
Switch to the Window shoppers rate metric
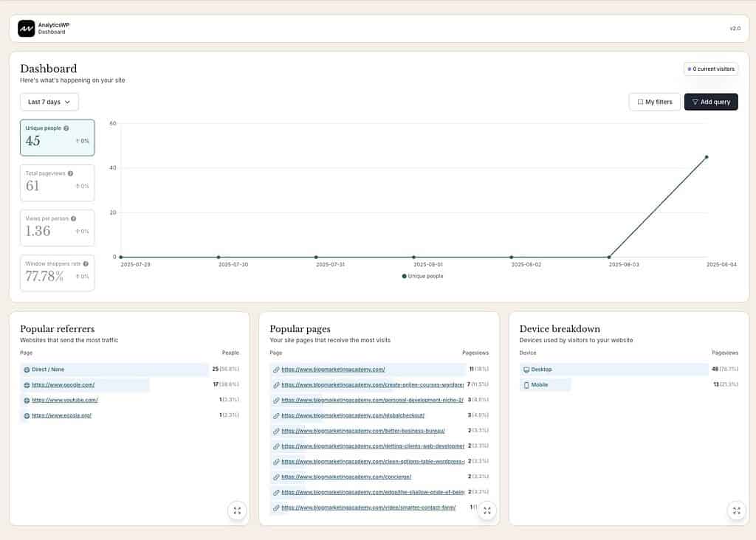point(57,273)
